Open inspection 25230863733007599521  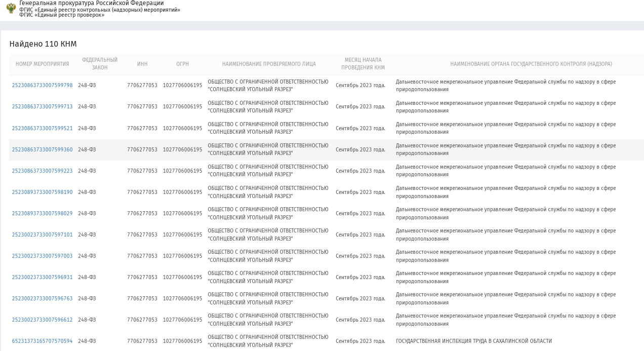tap(43, 128)
